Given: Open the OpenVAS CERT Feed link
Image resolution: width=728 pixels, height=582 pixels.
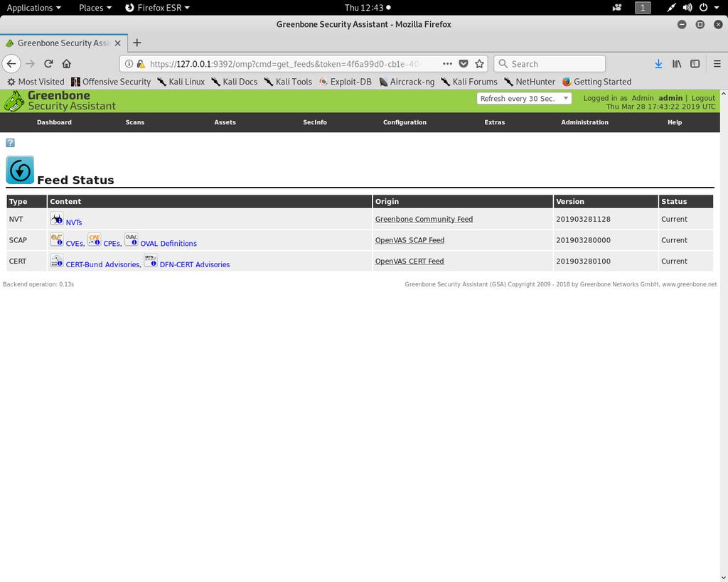Looking at the screenshot, I should [409, 261].
